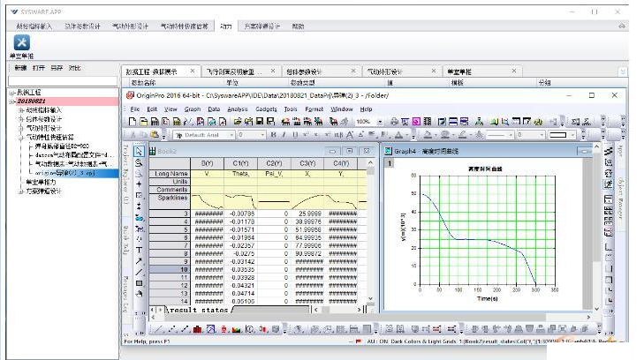Launch the 单室单推 tool icon
The image size is (644, 360).
[22, 42]
